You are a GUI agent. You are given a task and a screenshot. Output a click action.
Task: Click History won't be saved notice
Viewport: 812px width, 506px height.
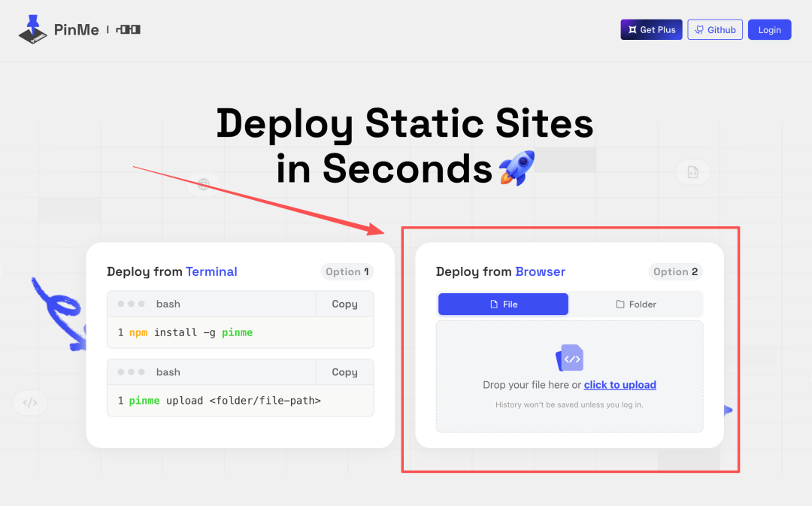569,404
